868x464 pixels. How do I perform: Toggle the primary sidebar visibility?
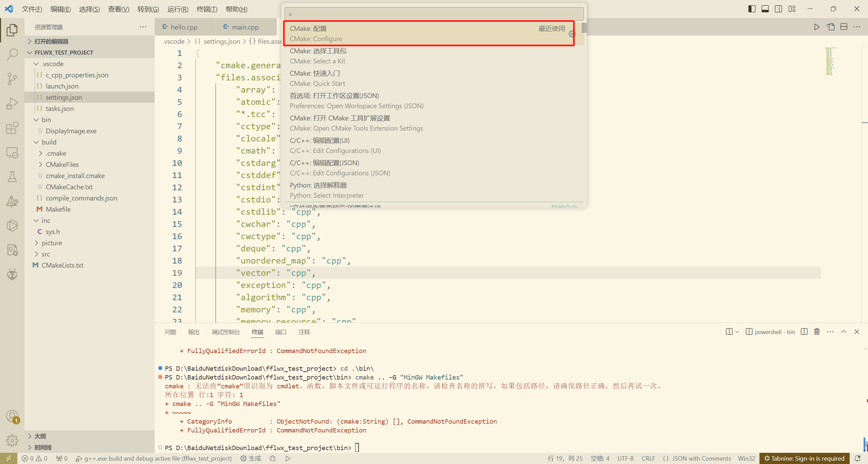click(x=752, y=9)
